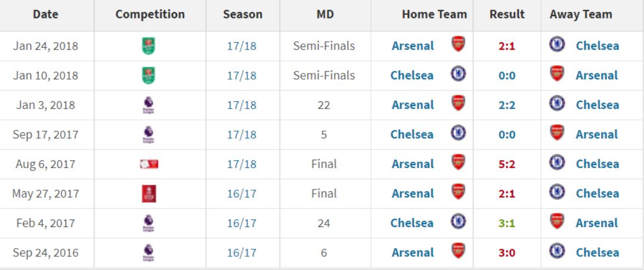Click the Date column header
644x270 pixels.
click(45, 15)
